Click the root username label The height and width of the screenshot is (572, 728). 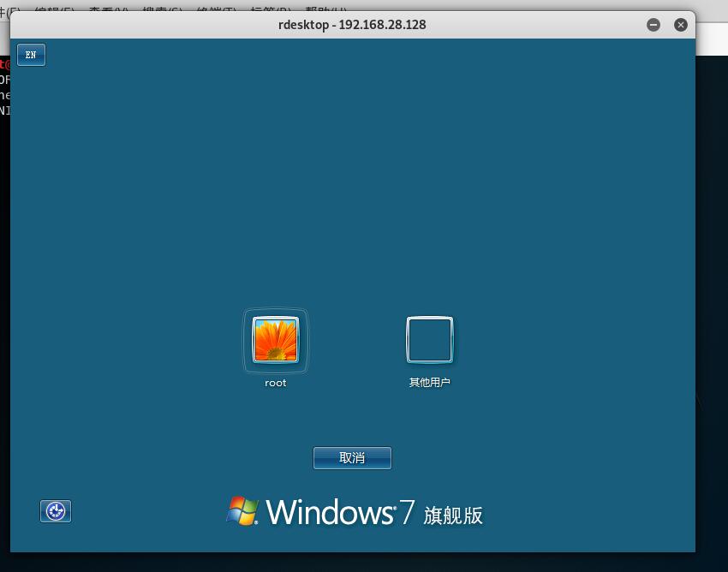coord(275,383)
